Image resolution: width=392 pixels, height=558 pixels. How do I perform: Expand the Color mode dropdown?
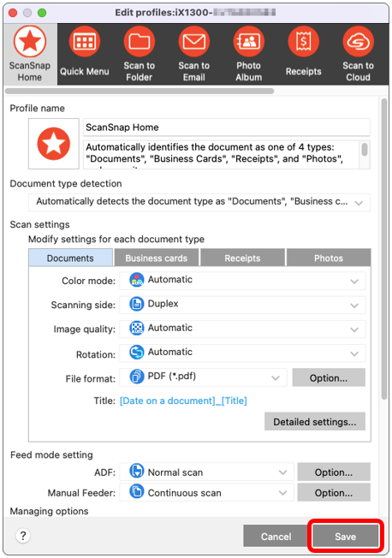tap(243, 281)
